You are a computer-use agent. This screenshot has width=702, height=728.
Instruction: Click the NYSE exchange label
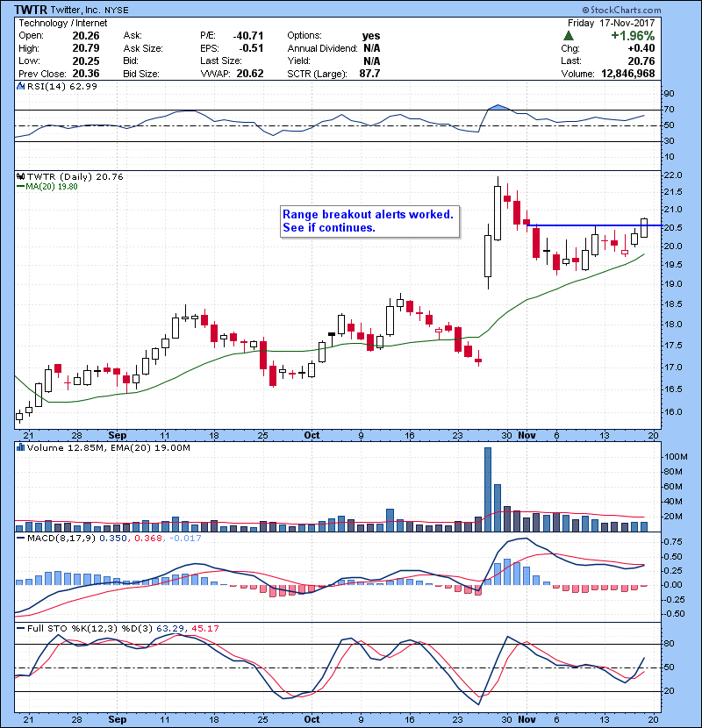pos(117,11)
